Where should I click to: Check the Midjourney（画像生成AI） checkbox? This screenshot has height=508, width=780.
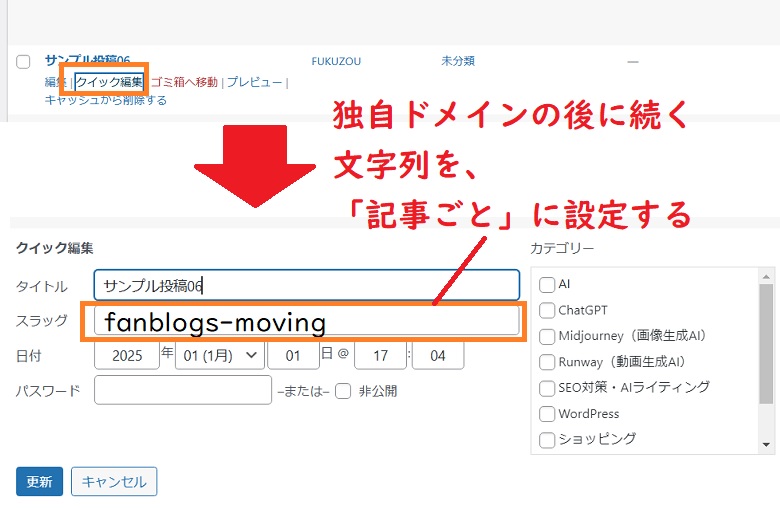click(547, 336)
